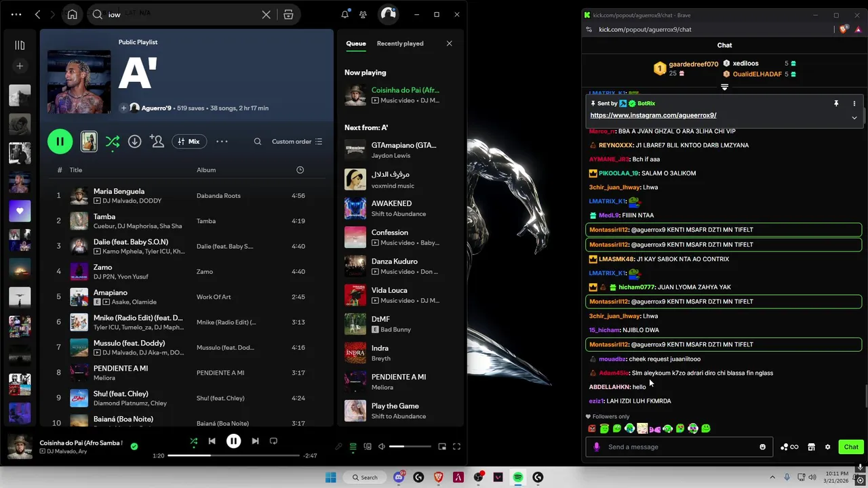Open Connect to a device icon
The width and height of the screenshot is (868, 488).
click(x=368, y=447)
